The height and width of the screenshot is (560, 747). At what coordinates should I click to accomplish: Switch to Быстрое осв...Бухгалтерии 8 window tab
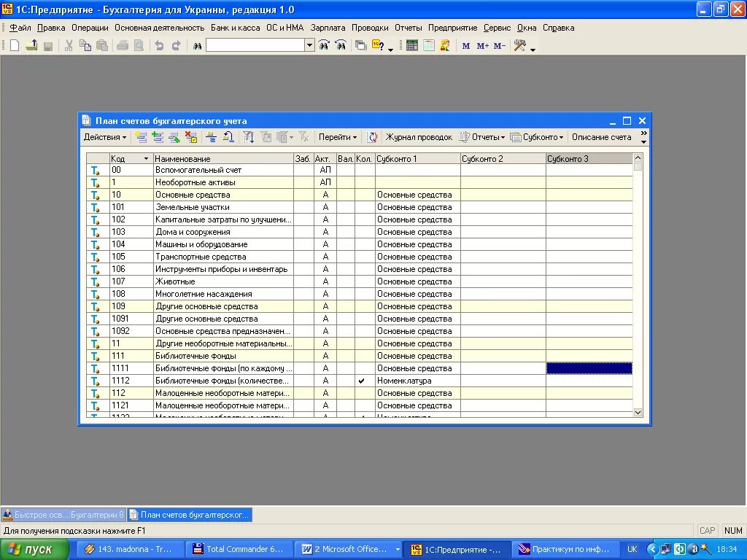coord(63,515)
